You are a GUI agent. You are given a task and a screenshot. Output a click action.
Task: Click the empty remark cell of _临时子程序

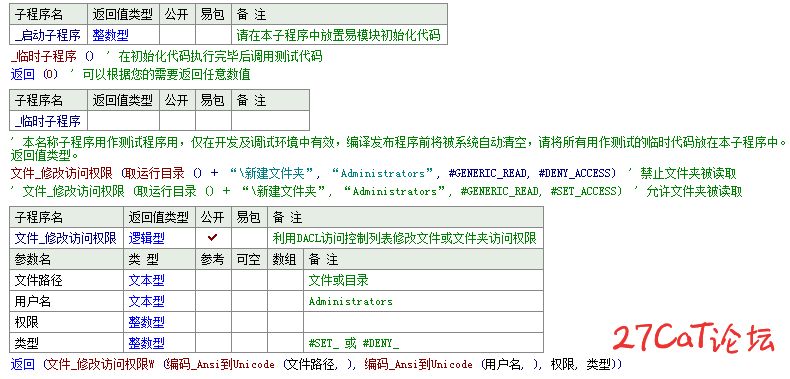[x=271, y=121]
